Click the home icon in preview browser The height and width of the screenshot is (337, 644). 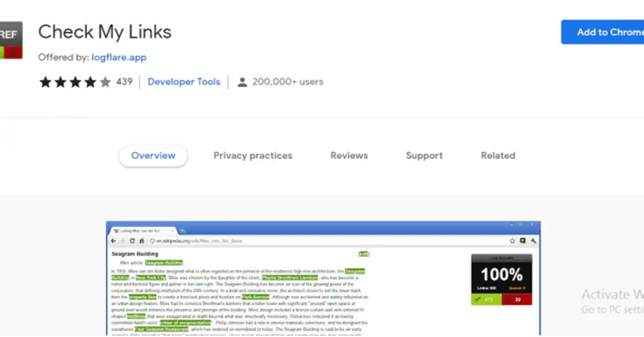(141, 240)
